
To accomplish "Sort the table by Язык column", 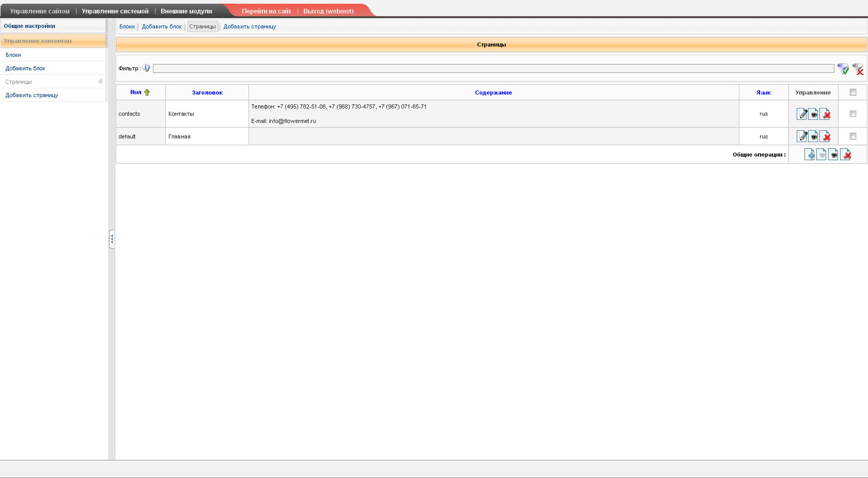I will tap(763, 93).
